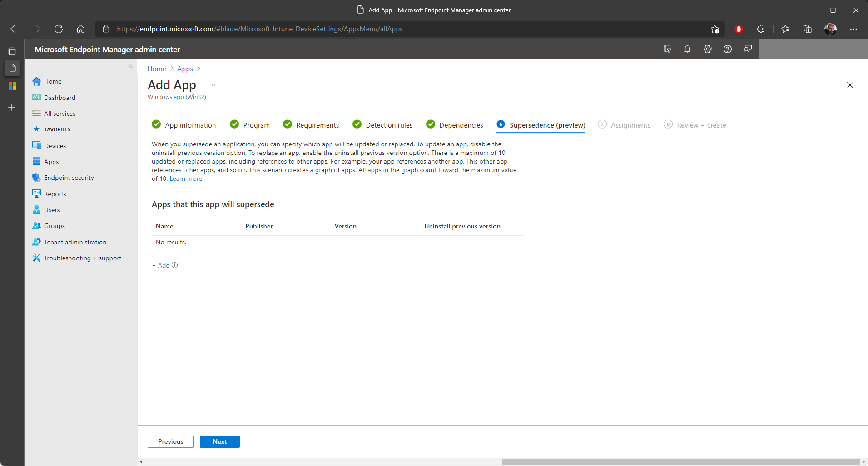Click the info icon next to Add
Screen dimensions: 868x466
coord(175,265)
